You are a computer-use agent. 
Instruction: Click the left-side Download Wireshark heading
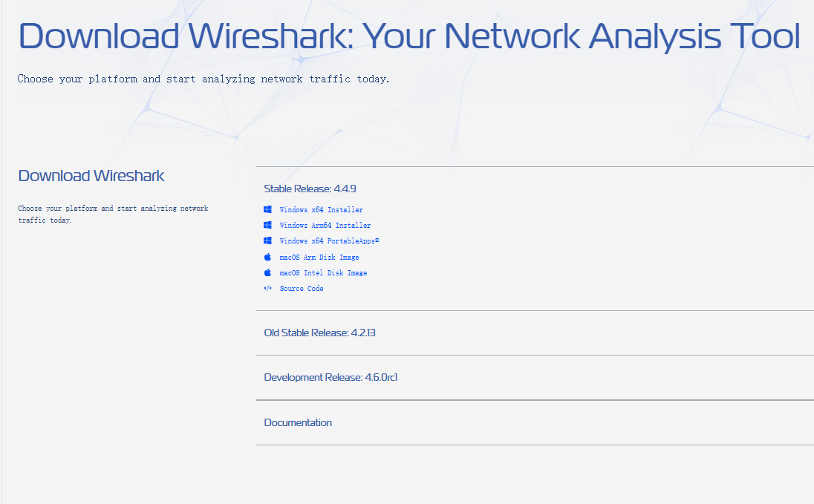tap(91, 176)
